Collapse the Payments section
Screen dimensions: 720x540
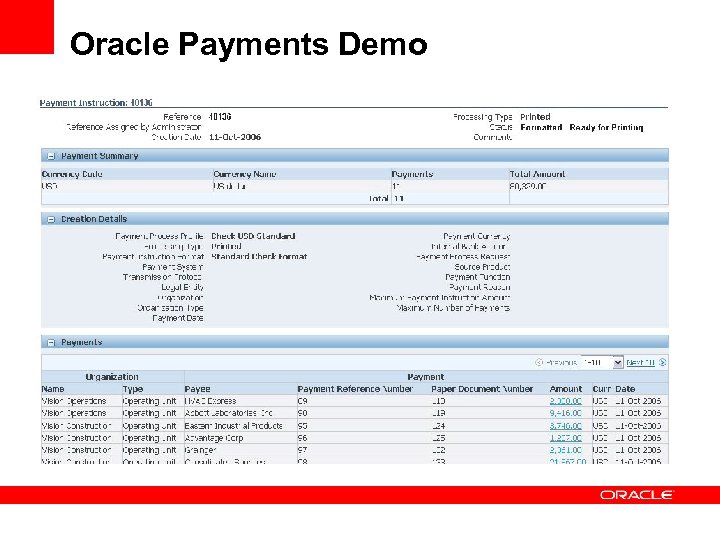click(x=51, y=343)
